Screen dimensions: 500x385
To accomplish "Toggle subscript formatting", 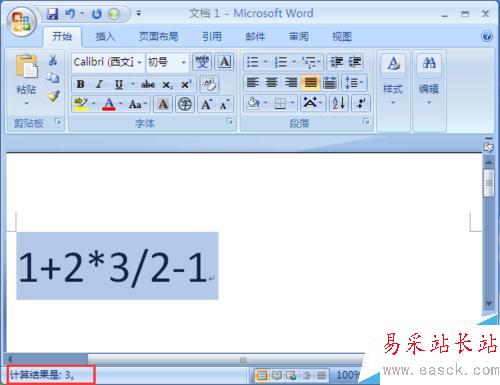I will (x=167, y=85).
